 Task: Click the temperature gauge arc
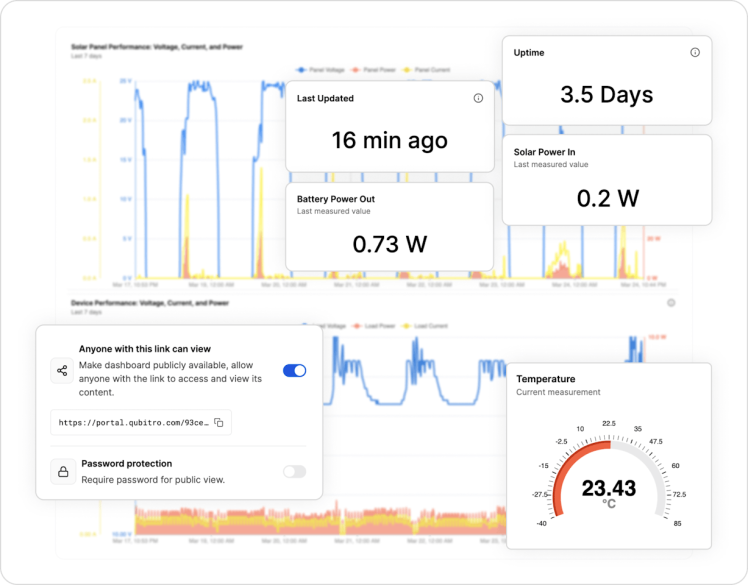[610, 477]
